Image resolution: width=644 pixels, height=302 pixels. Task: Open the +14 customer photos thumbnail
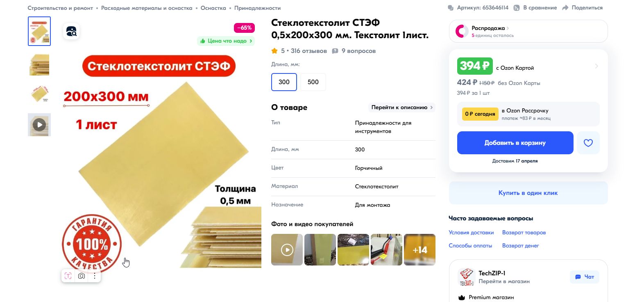(x=420, y=249)
